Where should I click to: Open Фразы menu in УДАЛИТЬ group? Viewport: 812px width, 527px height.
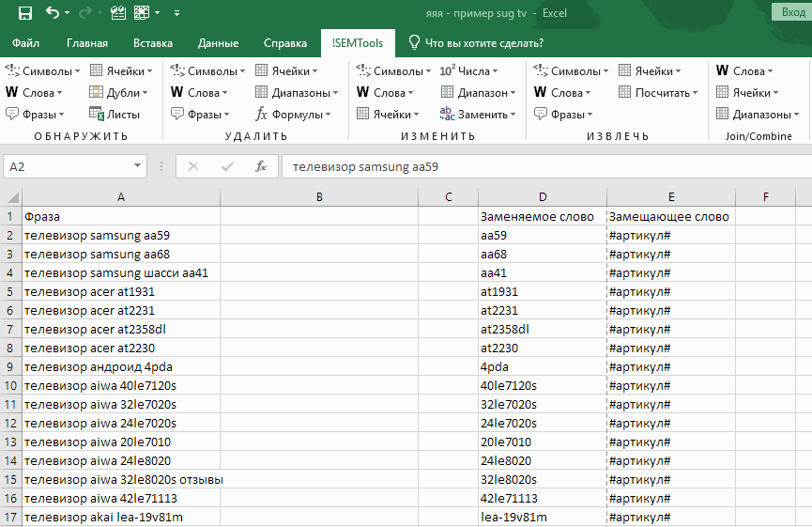[x=200, y=115]
